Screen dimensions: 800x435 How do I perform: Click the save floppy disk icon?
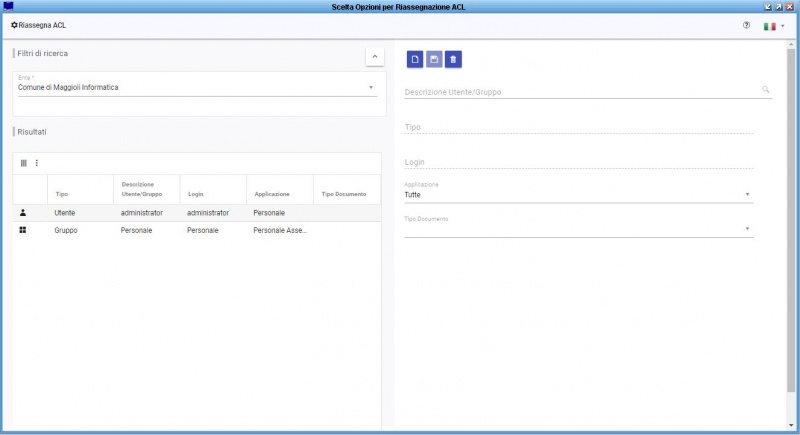pyautogui.click(x=434, y=60)
